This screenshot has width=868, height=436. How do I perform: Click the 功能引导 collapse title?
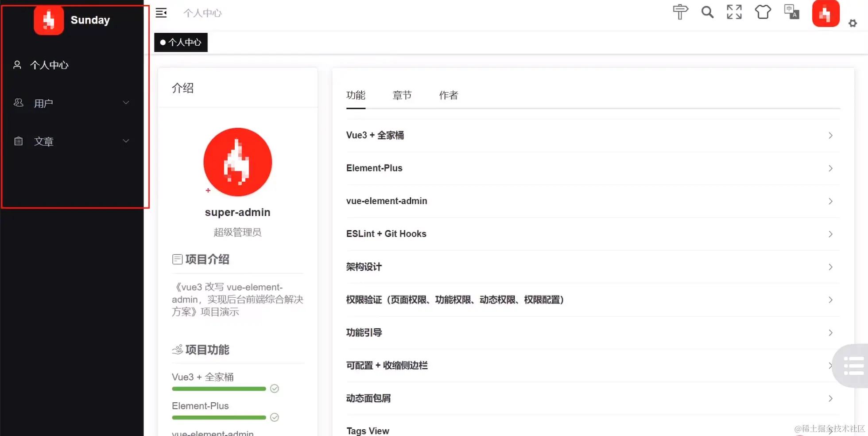click(x=364, y=332)
